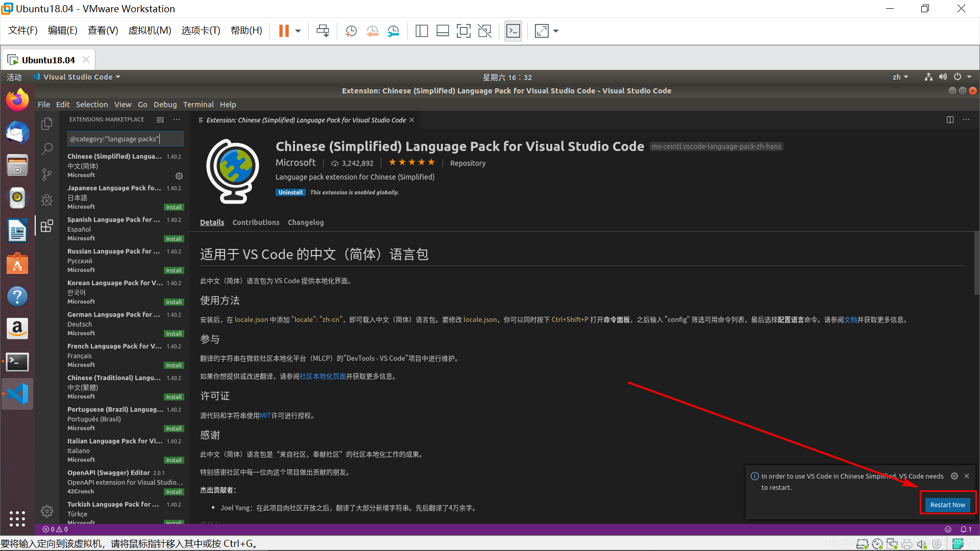Click the extensions search input field
Viewport: 980px width, 551px height.
(x=125, y=139)
